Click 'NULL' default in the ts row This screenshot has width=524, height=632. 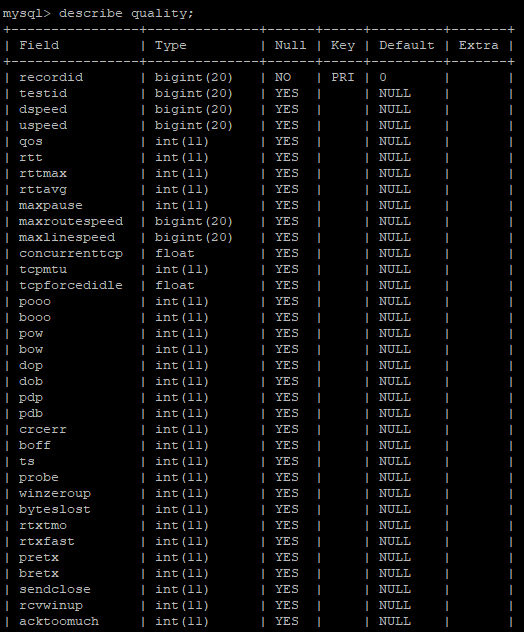[395, 462]
